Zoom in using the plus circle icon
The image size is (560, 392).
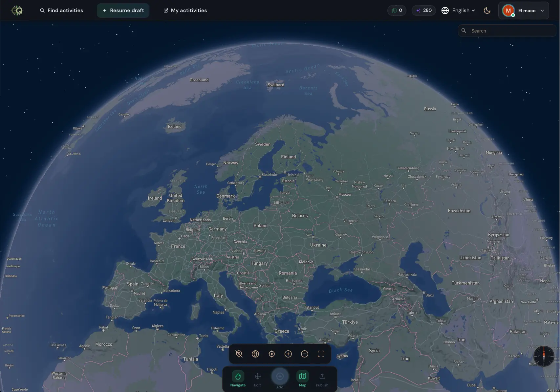[288, 354]
